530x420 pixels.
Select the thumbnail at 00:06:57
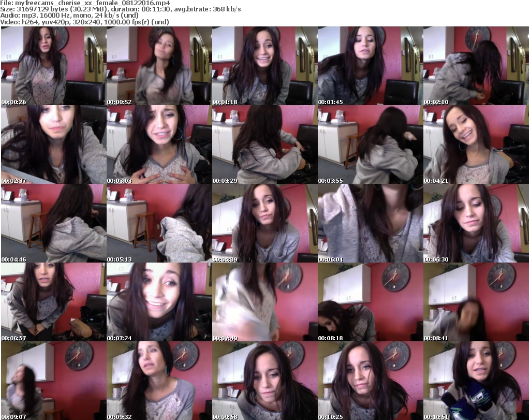tap(54, 302)
